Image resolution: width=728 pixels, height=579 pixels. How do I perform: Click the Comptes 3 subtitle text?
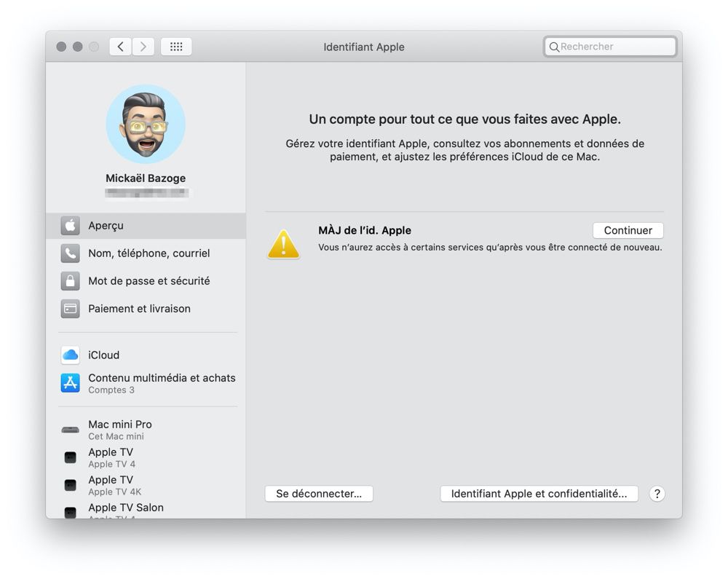click(x=111, y=390)
